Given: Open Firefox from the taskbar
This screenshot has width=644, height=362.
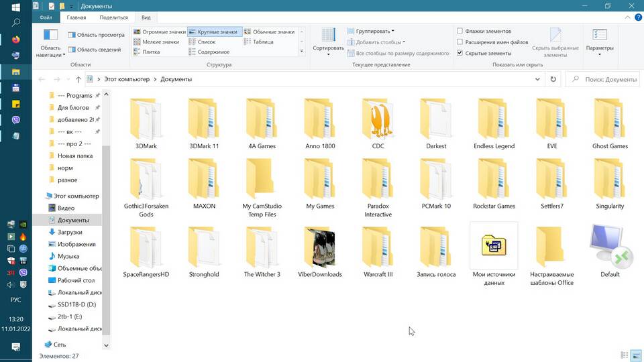Looking at the screenshot, I should coord(15,40).
